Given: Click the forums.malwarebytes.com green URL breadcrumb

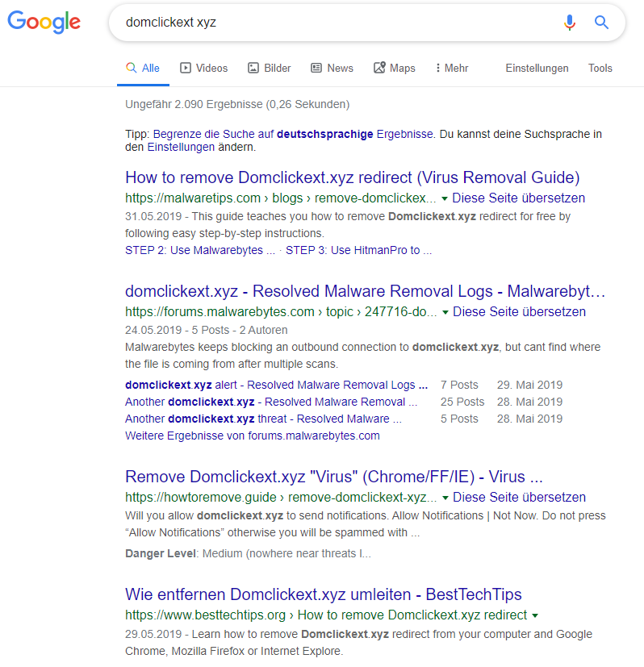Looking at the screenshot, I should pyautogui.click(x=281, y=312).
